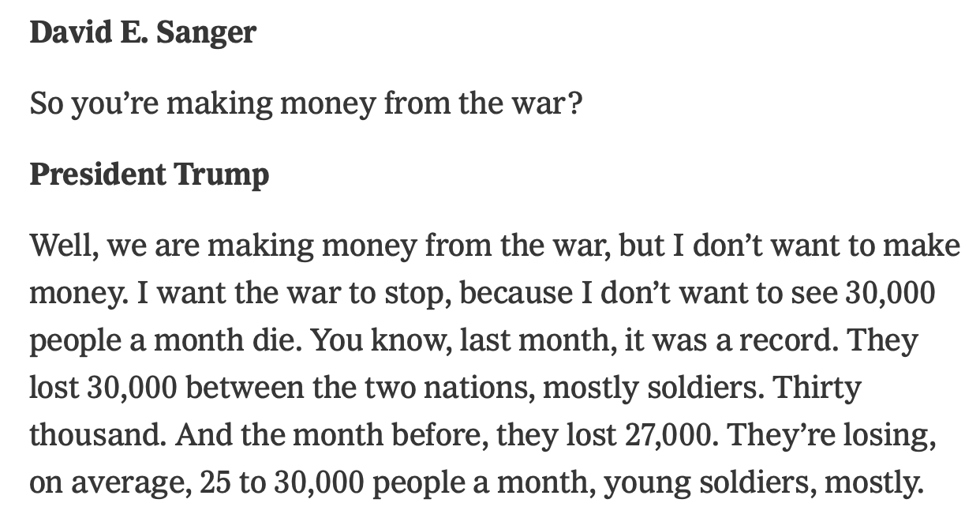Click the "President Trump" speaker label
Screen dimensions: 980x518
(149, 175)
